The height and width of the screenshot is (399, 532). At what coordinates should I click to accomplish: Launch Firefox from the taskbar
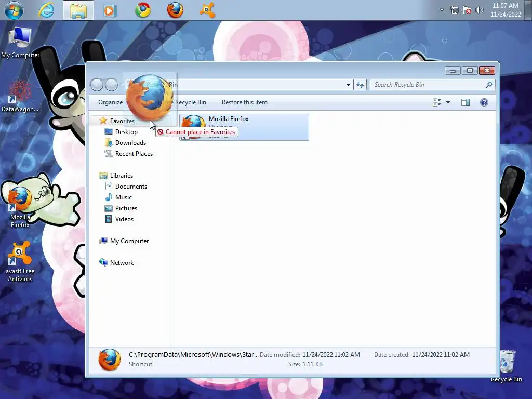(x=175, y=10)
